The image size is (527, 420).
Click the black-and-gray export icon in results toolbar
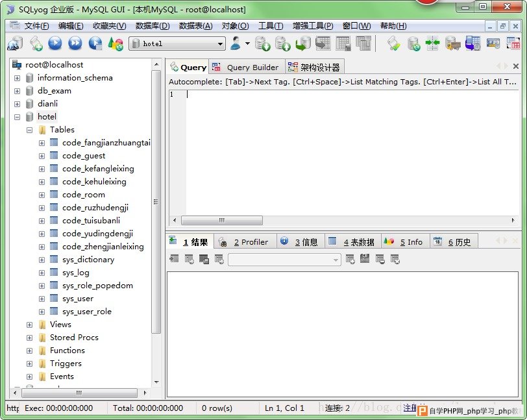pyautogui.click(x=204, y=259)
